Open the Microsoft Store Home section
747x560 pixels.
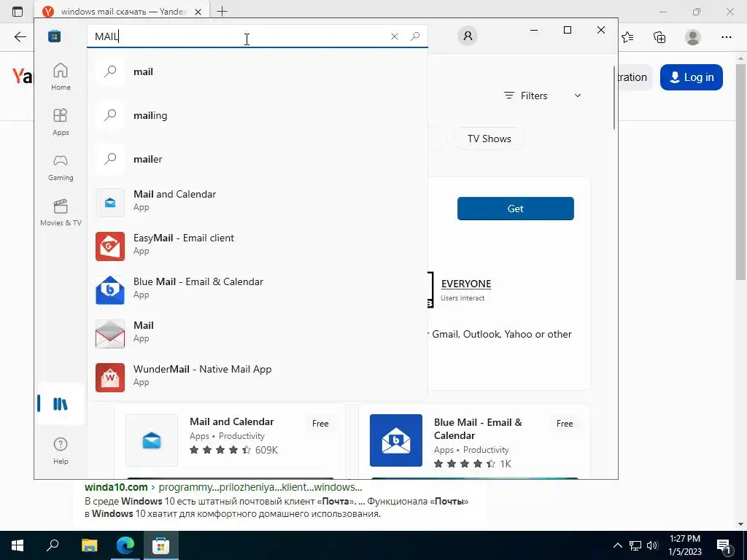(x=61, y=77)
